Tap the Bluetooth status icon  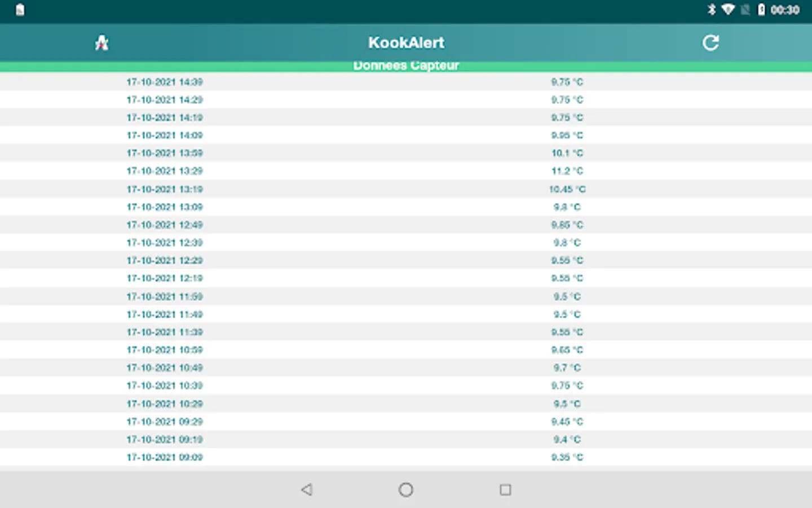point(712,10)
